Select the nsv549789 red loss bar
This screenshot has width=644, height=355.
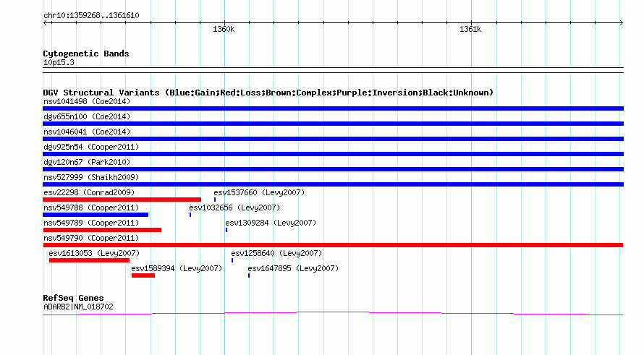point(102,230)
